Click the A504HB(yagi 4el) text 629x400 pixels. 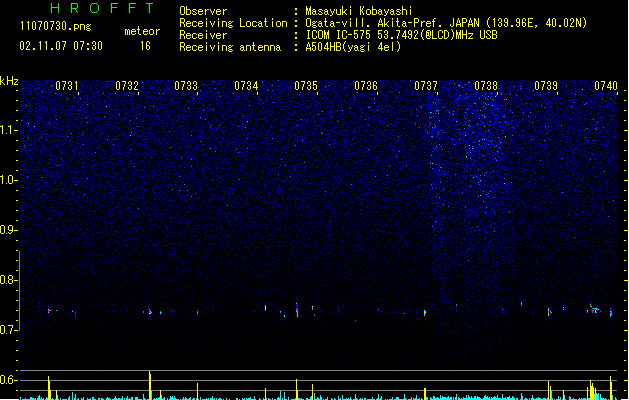coord(353,47)
